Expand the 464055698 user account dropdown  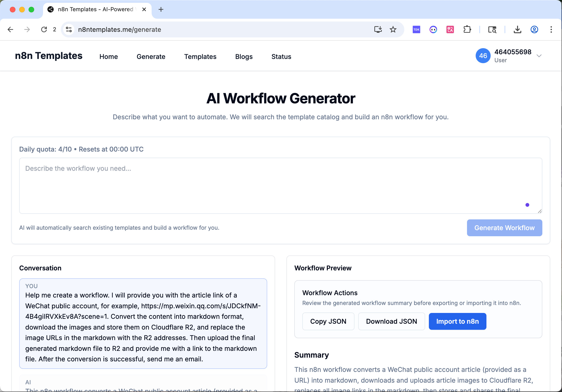point(539,56)
